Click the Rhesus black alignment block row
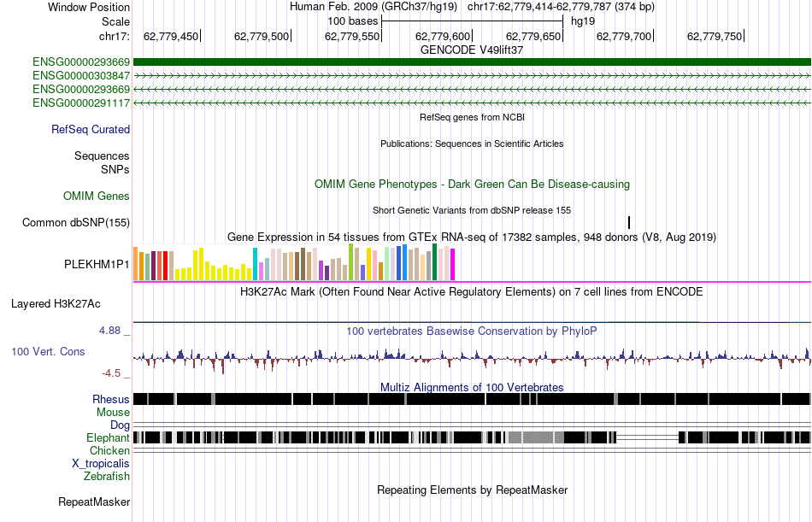This screenshot has height=522, width=812. point(472,399)
